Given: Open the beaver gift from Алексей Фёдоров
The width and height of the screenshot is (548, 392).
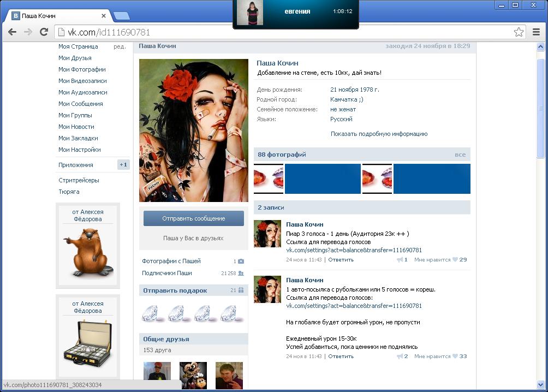Looking at the screenshot, I should coord(88,252).
